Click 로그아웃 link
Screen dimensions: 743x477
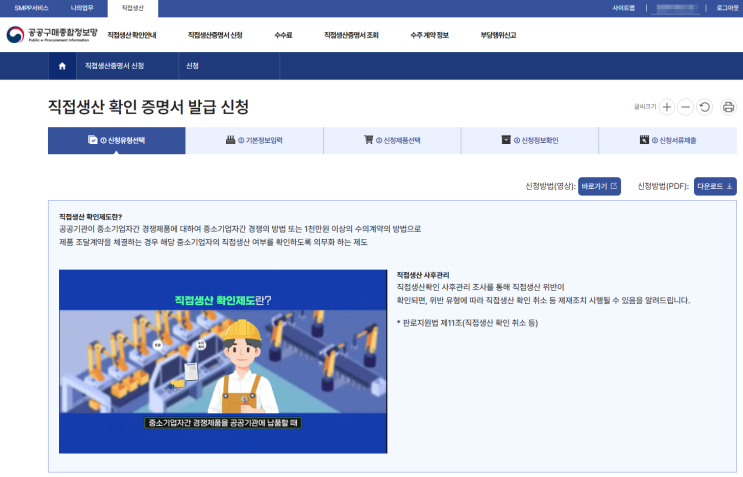coord(727,8)
